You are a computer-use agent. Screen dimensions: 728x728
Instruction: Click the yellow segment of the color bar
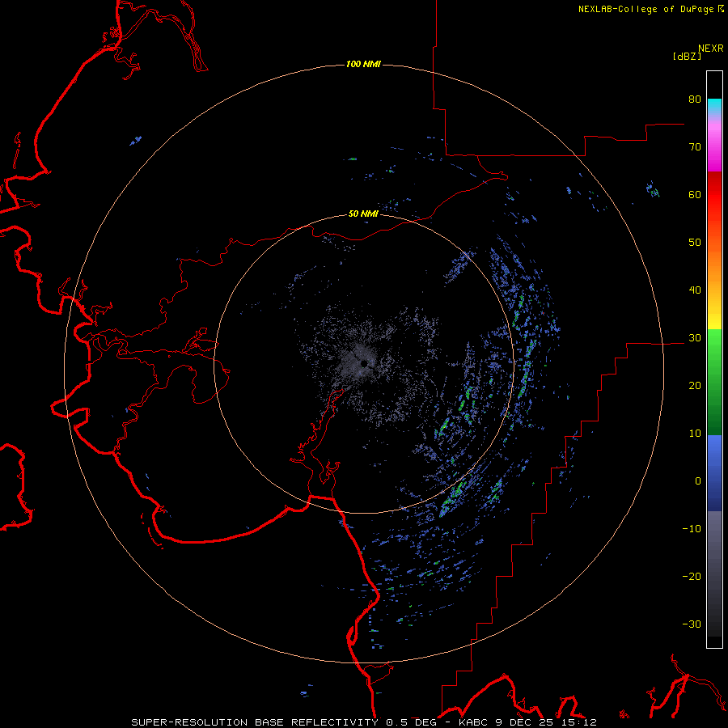click(714, 320)
